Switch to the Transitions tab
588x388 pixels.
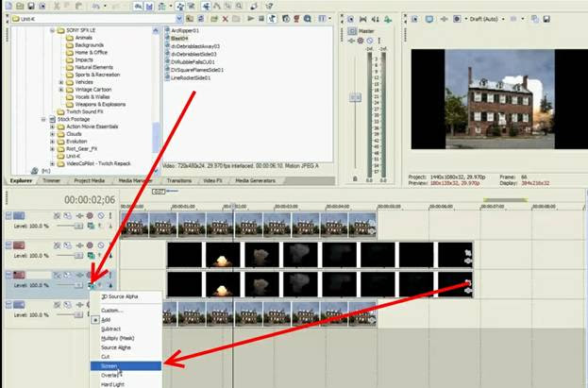coord(178,181)
